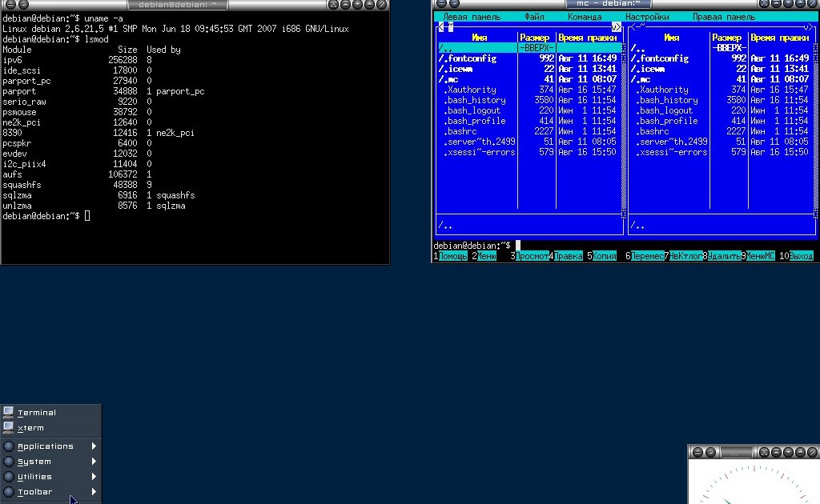Click the xterm monitor icon in the menu
Screen dimensions: 820x504
(8, 427)
